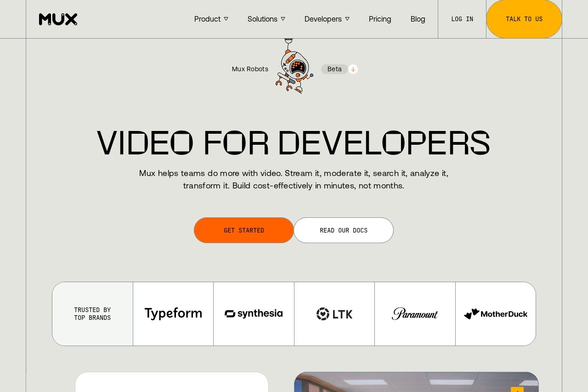This screenshot has height=392, width=588.
Task: Select the Paramount brand logo
Action: point(415,314)
